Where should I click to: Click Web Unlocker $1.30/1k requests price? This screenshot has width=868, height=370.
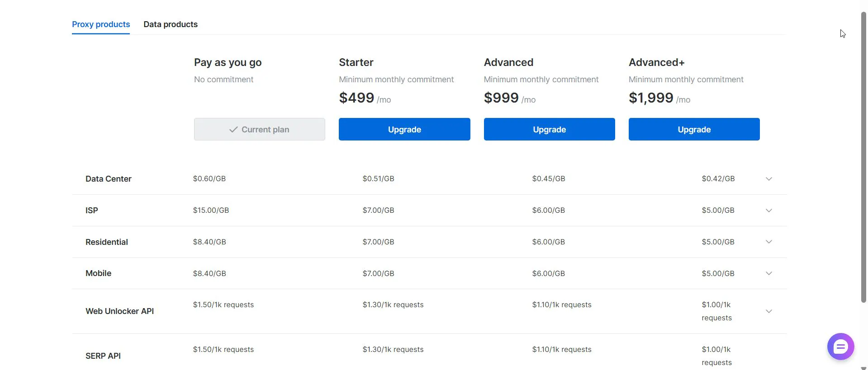pos(393,305)
